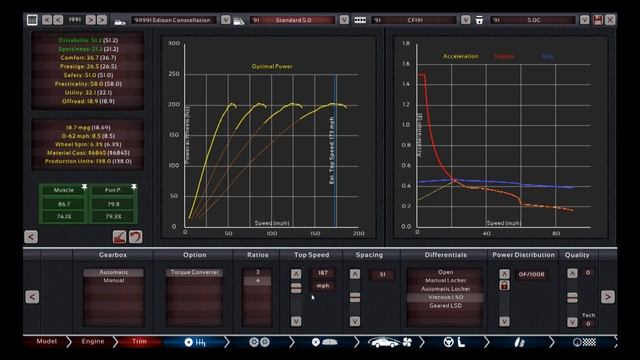Pin the Fun P. demographic card

[133, 187]
